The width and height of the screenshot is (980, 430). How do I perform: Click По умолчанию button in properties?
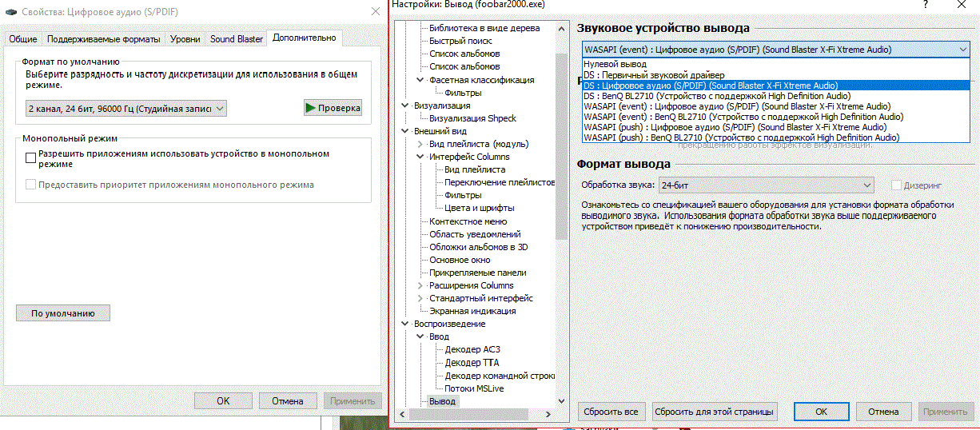pyautogui.click(x=63, y=313)
